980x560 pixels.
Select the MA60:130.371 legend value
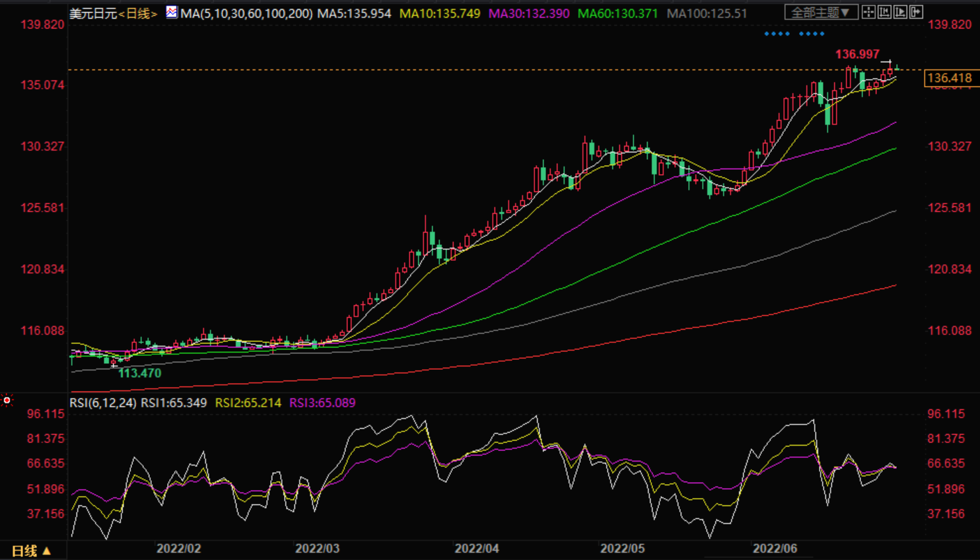click(618, 13)
